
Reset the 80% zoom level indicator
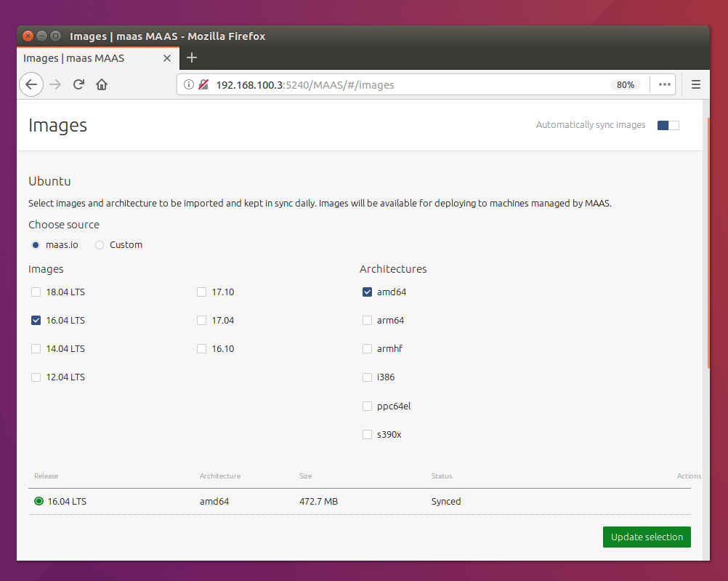(x=625, y=84)
